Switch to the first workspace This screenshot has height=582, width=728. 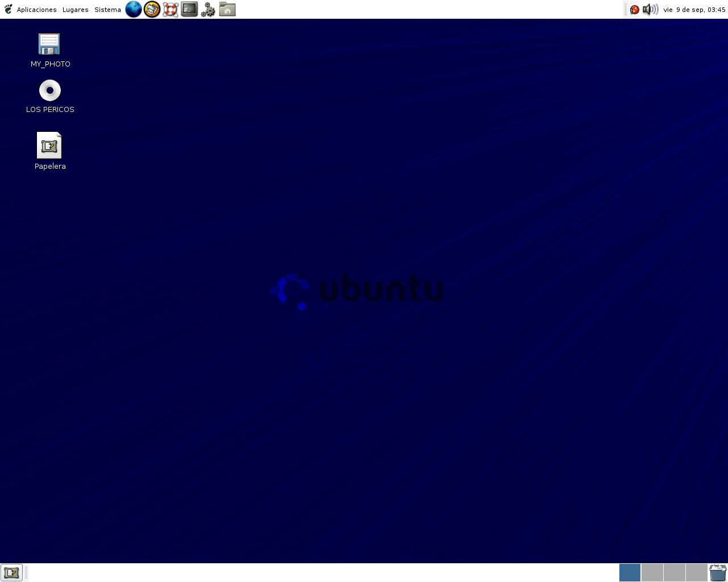coord(630,572)
